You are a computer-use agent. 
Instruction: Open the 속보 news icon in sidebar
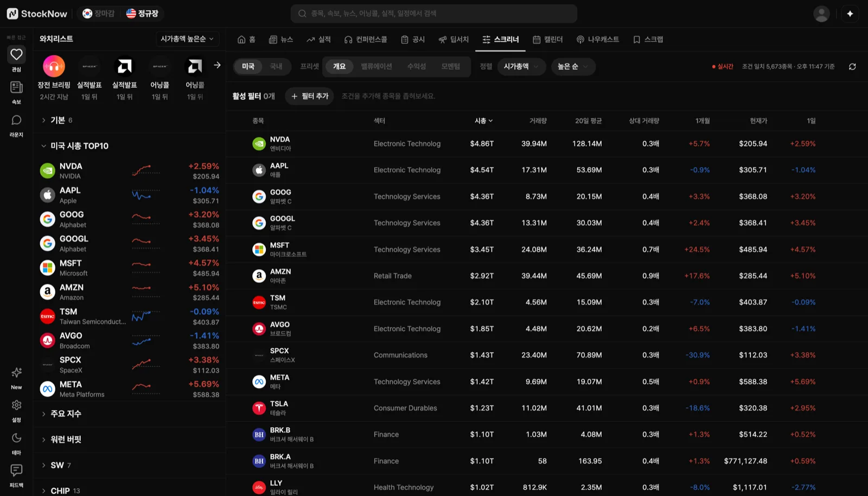pos(16,87)
